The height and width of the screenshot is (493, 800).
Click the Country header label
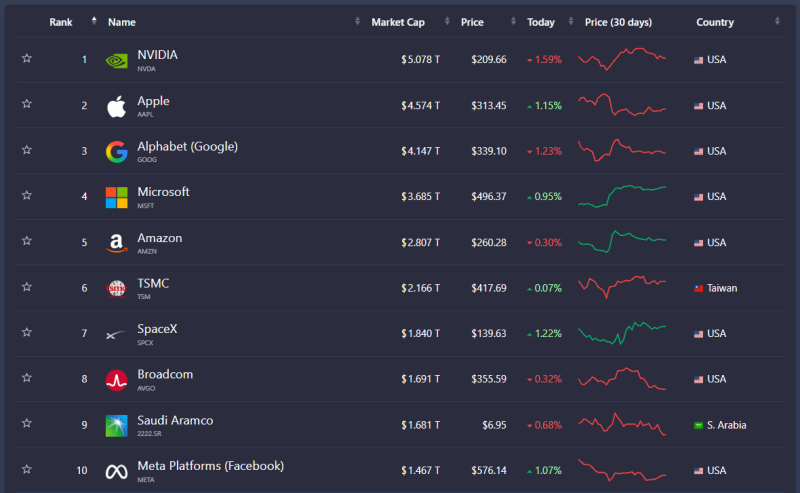pos(715,22)
